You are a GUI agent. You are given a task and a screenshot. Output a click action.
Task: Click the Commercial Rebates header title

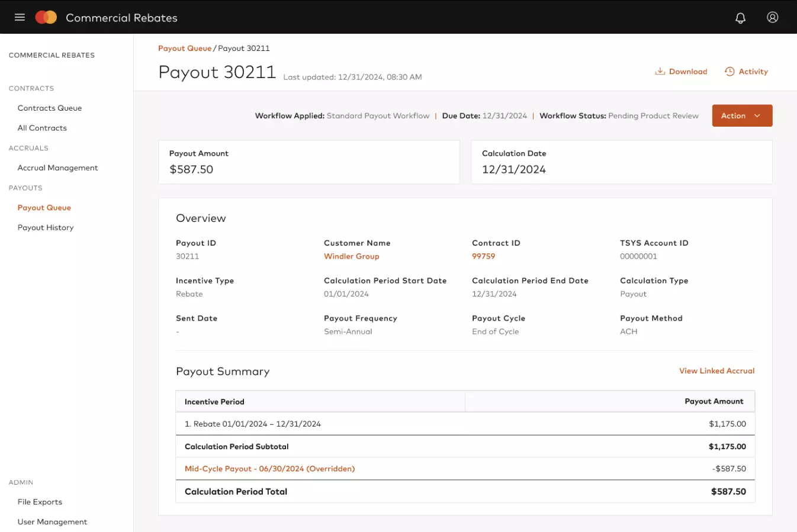point(121,18)
